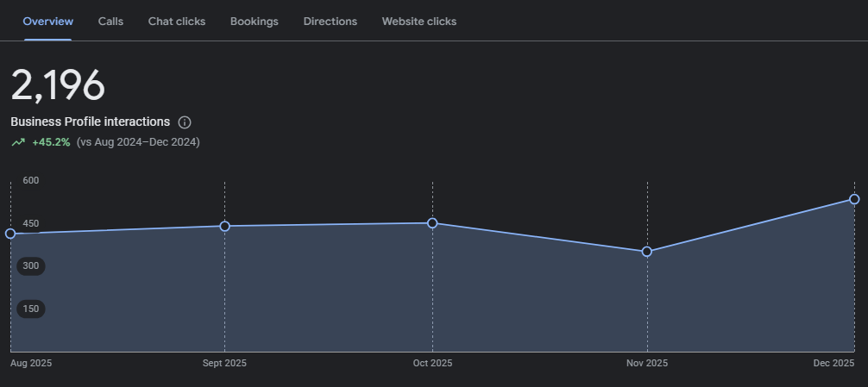Image resolution: width=868 pixels, height=387 pixels.
Task: Switch to the Overview tab
Action: click(48, 22)
